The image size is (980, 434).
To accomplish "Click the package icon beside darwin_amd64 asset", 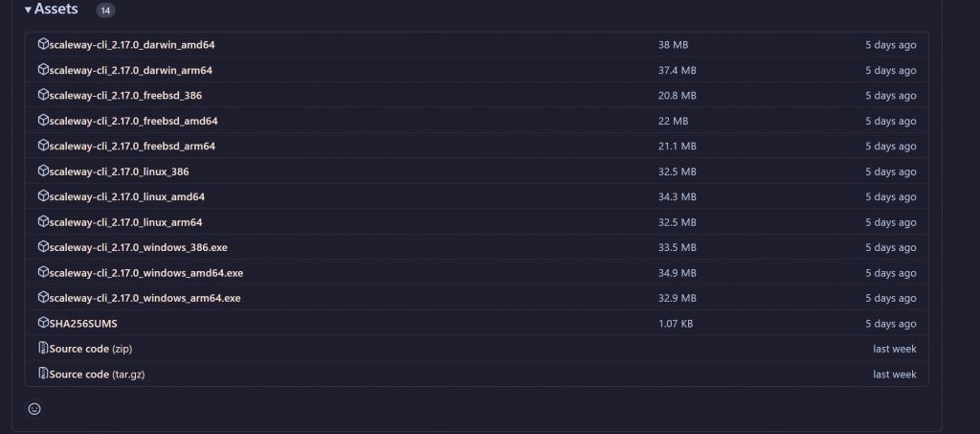I will click(43, 44).
